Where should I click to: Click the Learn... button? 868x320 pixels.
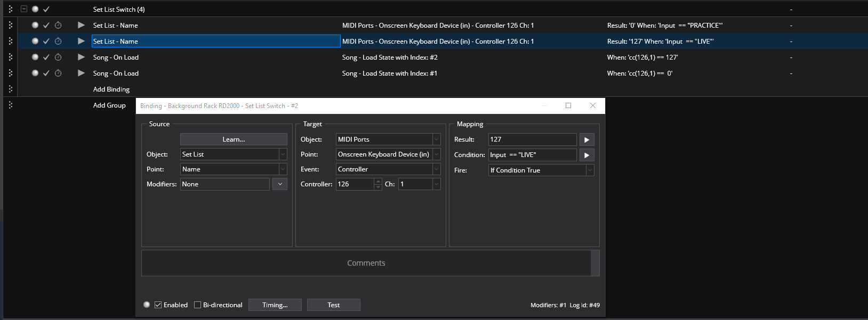tap(234, 140)
